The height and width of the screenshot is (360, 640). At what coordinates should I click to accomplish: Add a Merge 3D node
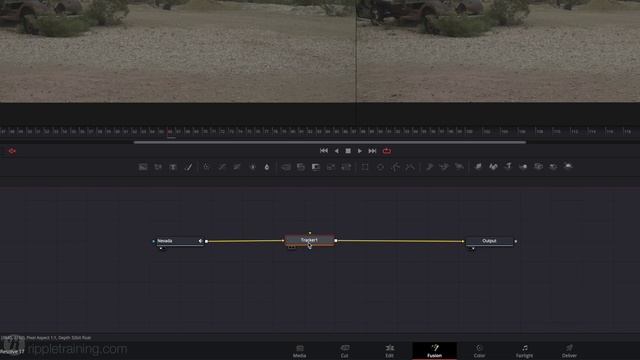click(x=523, y=167)
